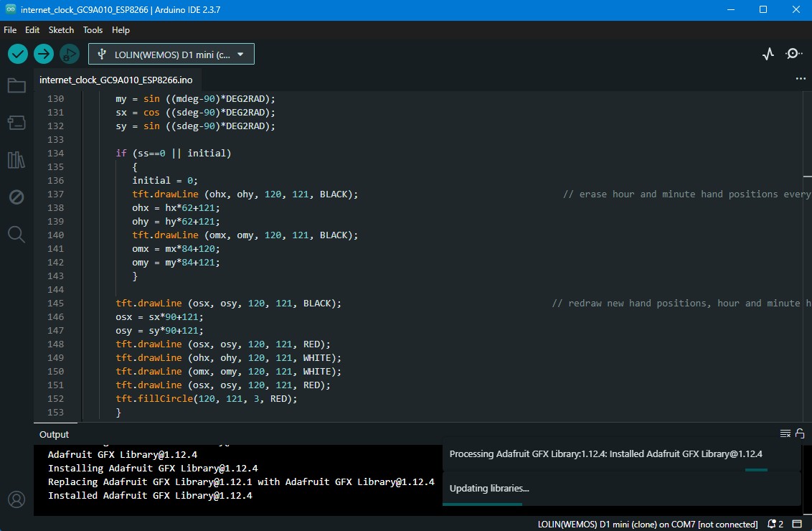Open the Serial Plotter
This screenshot has width=812, height=531.
coord(768,54)
